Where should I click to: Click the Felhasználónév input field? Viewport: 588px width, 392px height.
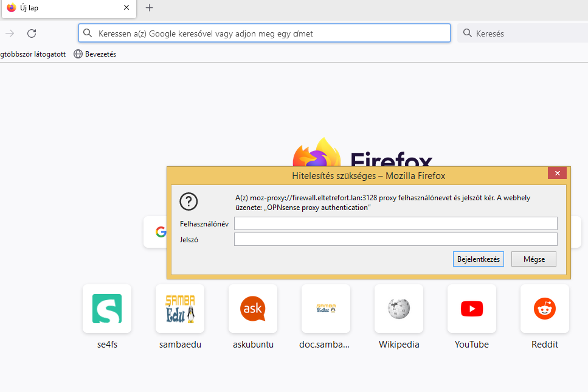[396, 223]
